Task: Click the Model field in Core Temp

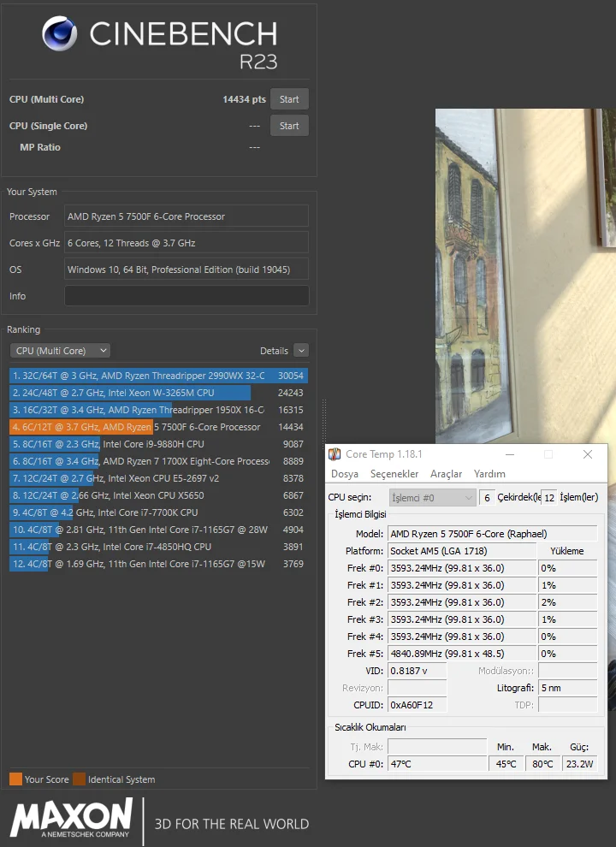Action: tap(492, 534)
